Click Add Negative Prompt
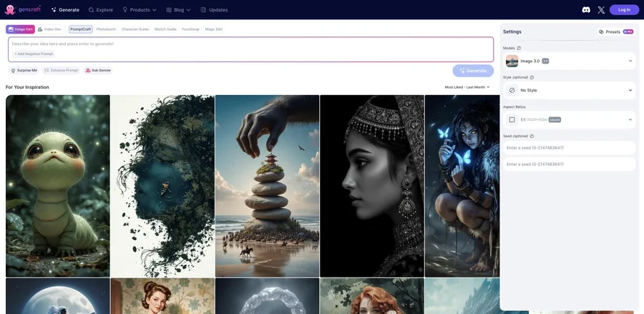Viewport: 644px width, 314px height. [33, 54]
